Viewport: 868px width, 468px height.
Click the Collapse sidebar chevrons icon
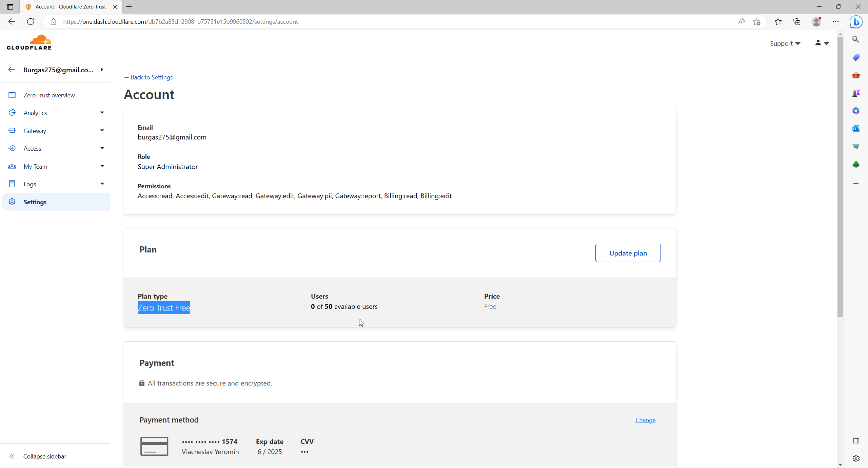pyautogui.click(x=12, y=456)
